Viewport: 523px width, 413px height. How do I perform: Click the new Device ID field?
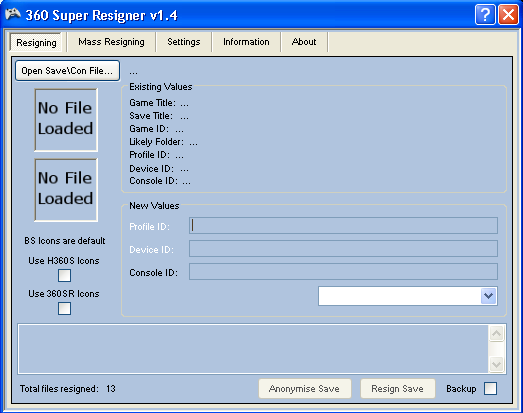(x=343, y=249)
